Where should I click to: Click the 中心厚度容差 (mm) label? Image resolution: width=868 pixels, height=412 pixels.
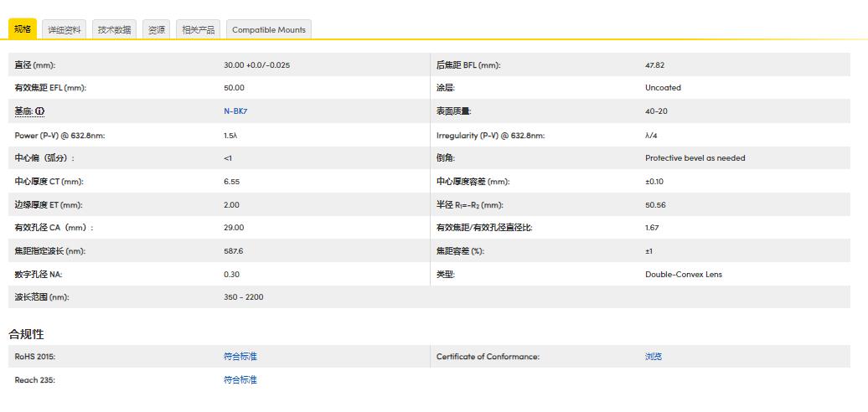click(473, 182)
